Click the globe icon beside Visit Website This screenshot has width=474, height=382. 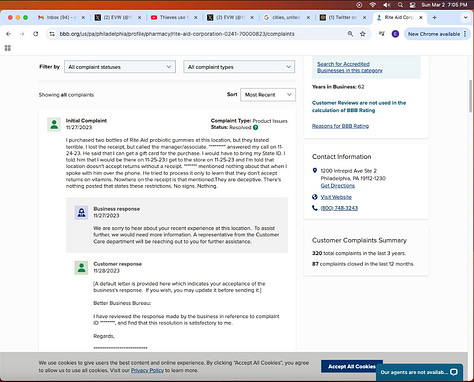point(315,197)
